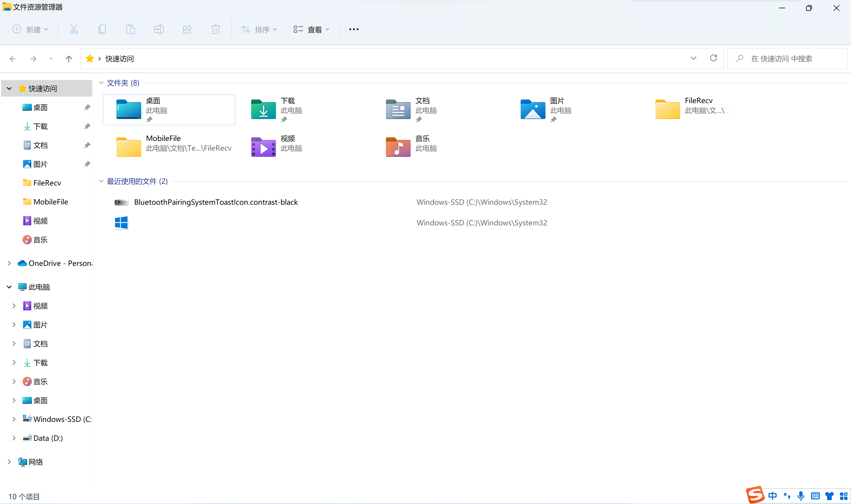Expand the Windows-SSD (C:) tree node

coord(14,419)
